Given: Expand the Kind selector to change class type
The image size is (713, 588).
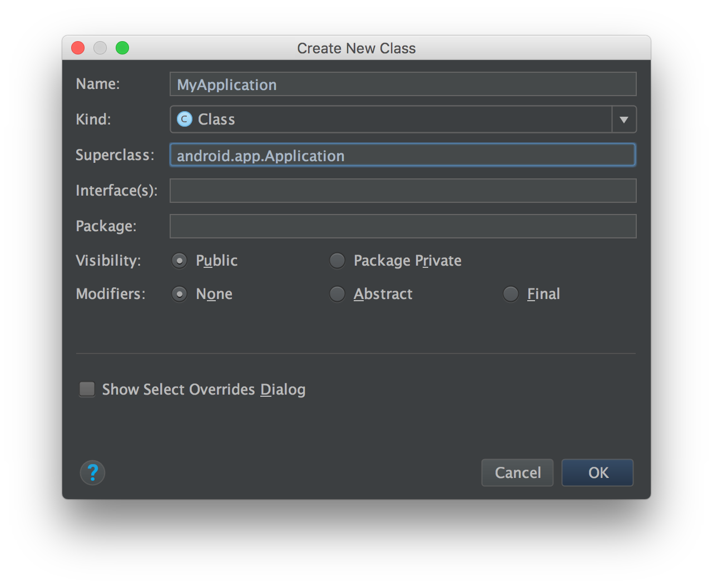Looking at the screenshot, I should click(x=624, y=119).
